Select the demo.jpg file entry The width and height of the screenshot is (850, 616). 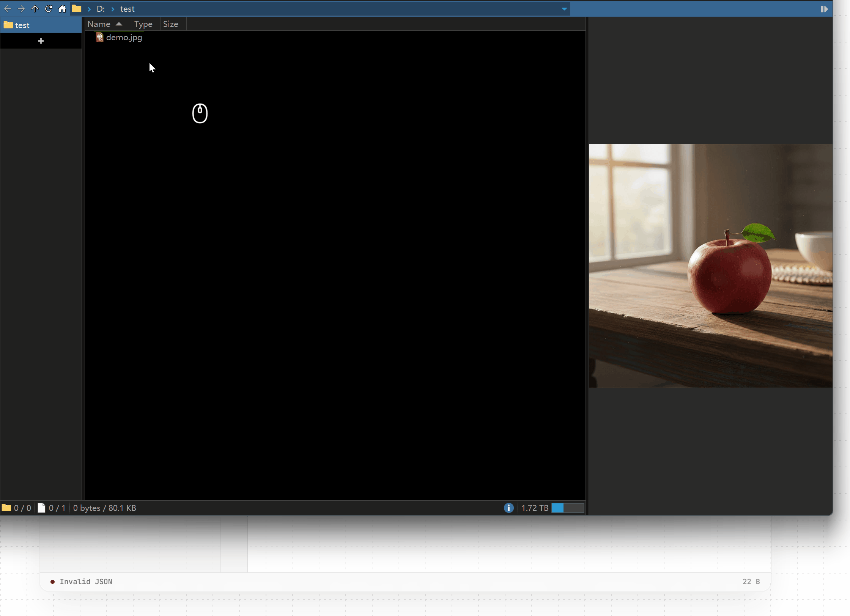coord(124,37)
